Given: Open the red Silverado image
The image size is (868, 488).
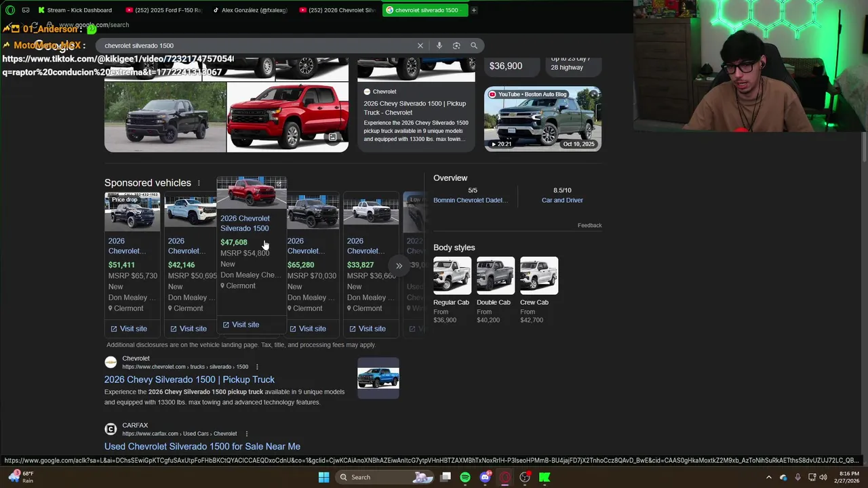Looking at the screenshot, I should (288, 117).
